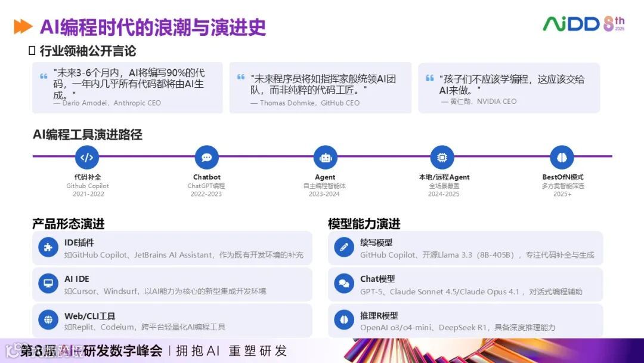Click the description mentioning Replit, Codeium
644x363 pixels.
tap(144, 327)
